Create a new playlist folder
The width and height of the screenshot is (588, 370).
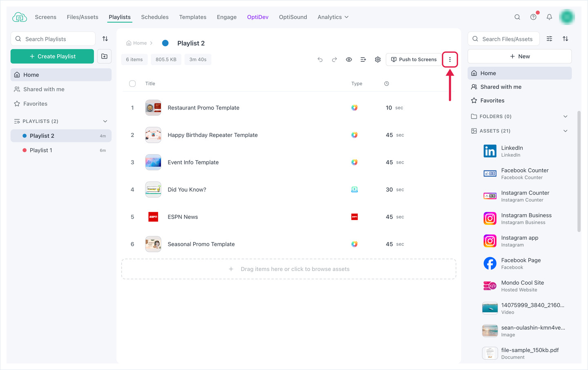[105, 56]
